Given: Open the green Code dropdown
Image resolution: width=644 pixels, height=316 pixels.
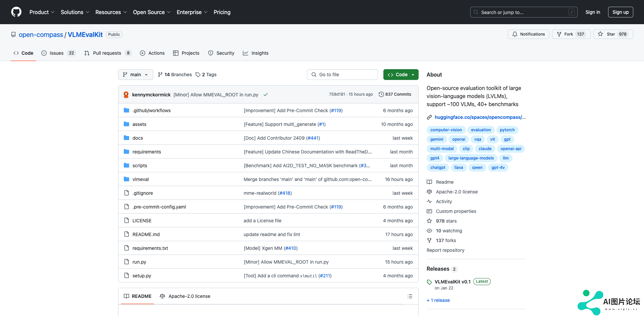Looking at the screenshot, I should click(401, 75).
